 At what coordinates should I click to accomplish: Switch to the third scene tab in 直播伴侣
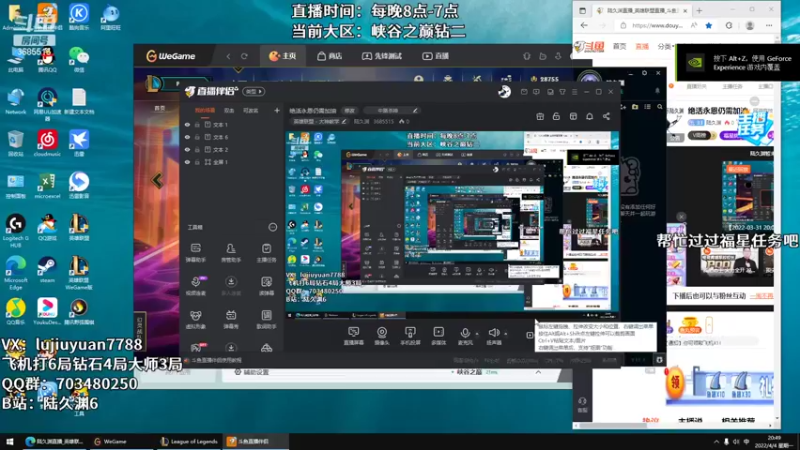pos(251,110)
